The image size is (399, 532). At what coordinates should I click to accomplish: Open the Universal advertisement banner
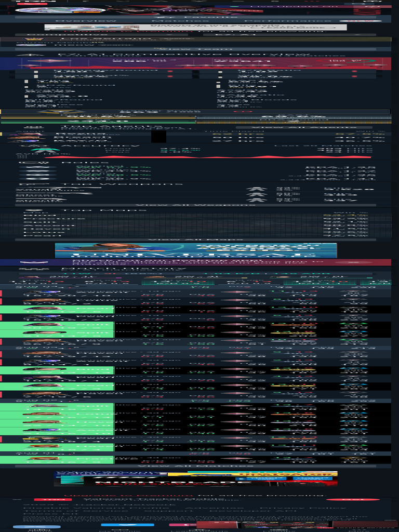point(196,250)
